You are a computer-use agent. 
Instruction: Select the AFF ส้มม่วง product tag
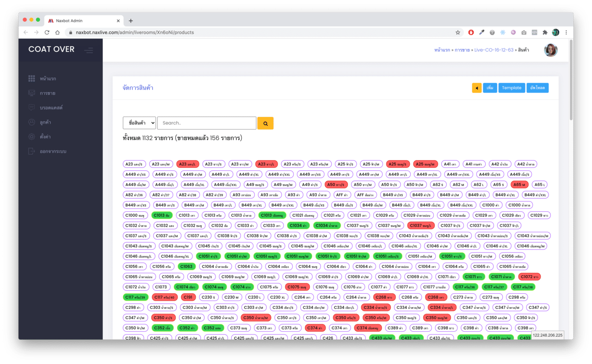[x=366, y=195]
